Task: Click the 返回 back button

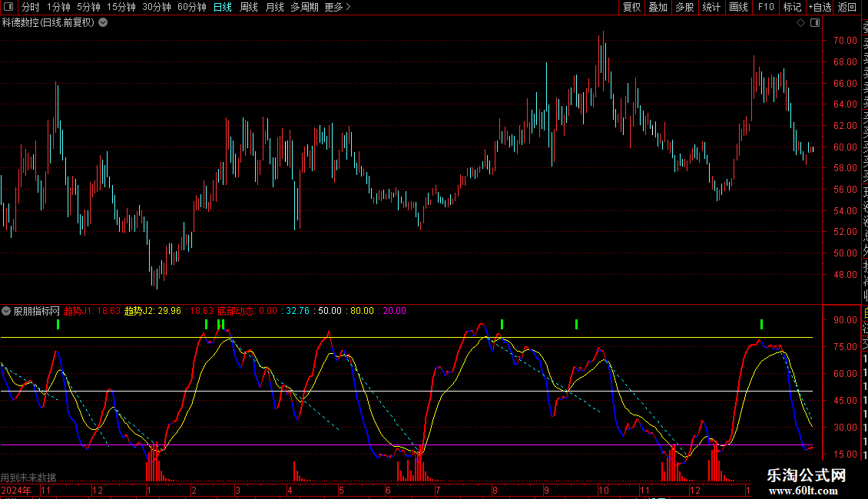Action: tap(847, 7)
